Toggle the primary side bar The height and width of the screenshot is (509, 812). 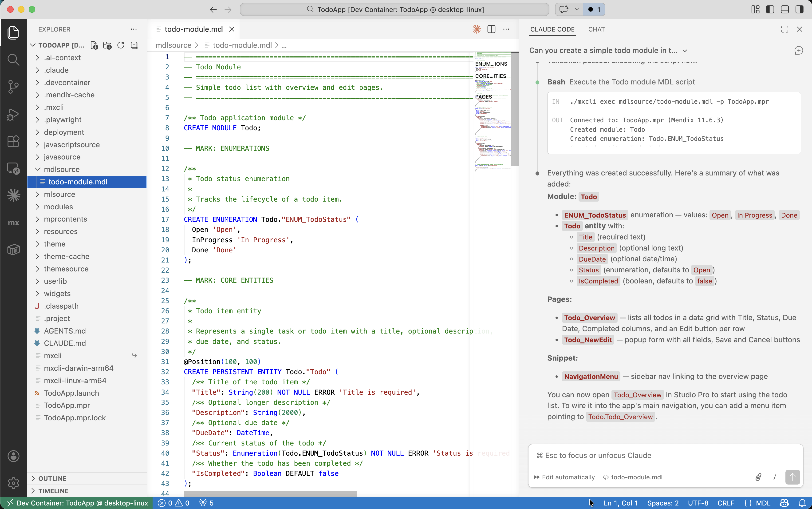coord(770,9)
